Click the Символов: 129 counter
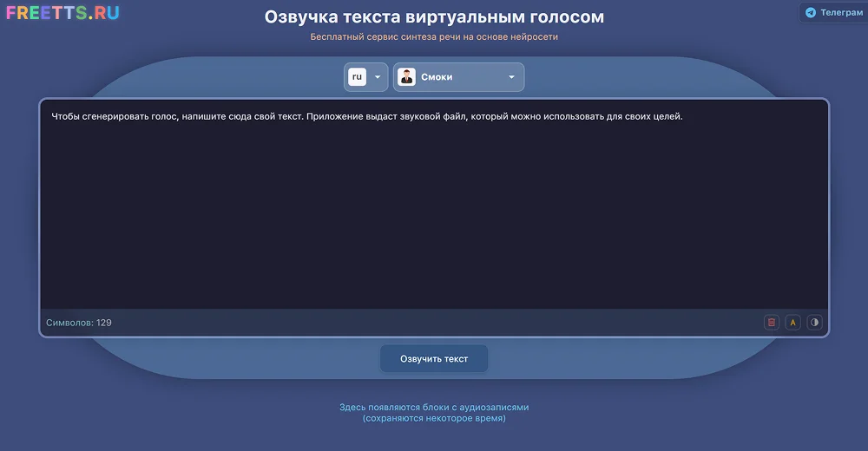 click(79, 323)
